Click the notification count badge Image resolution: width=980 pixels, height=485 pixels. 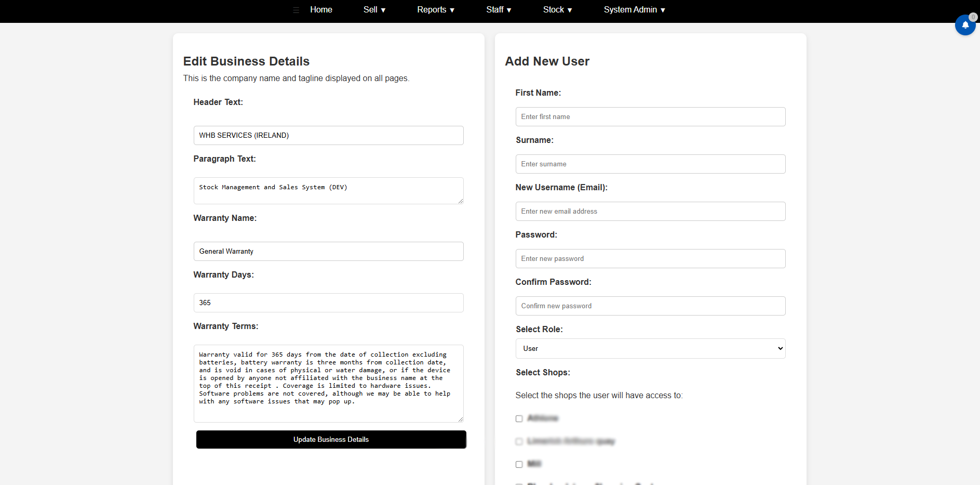click(x=973, y=17)
